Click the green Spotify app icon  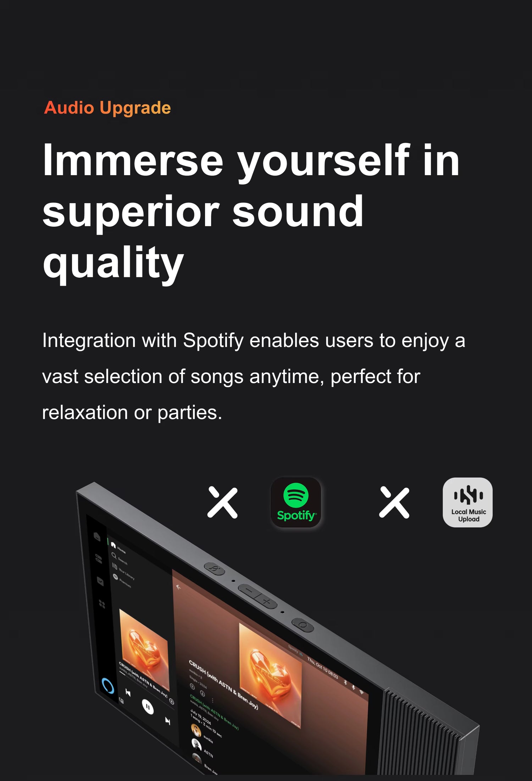point(296,502)
